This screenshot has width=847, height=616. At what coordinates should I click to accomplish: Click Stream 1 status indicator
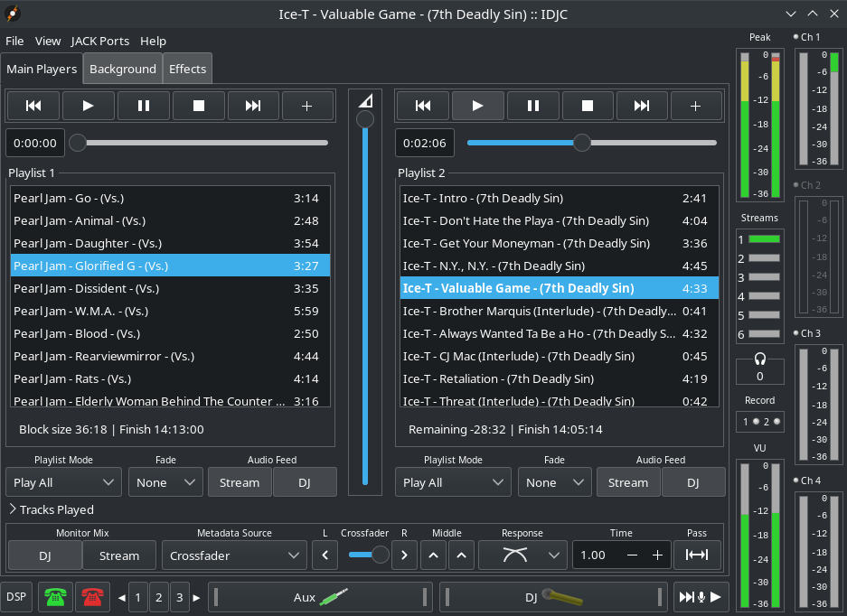[x=764, y=239]
